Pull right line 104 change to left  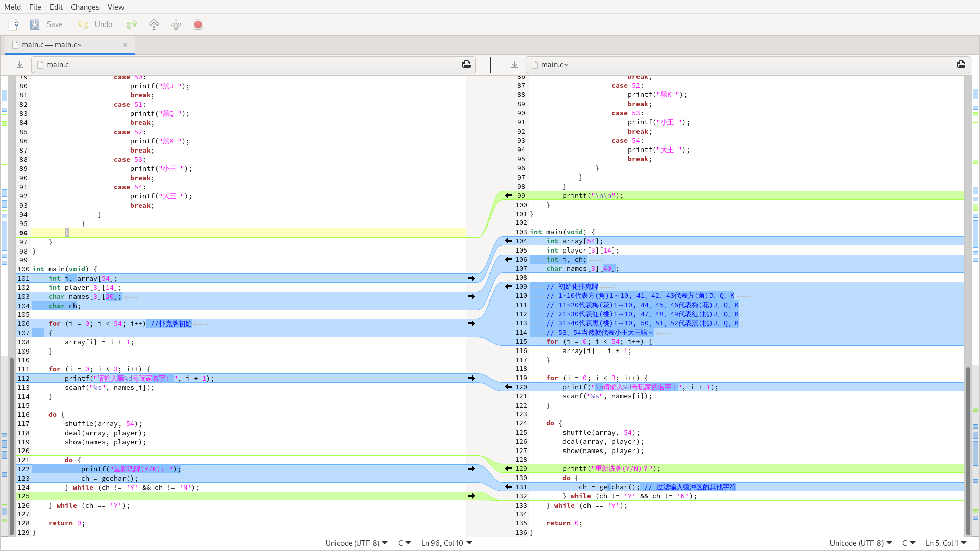[508, 241]
